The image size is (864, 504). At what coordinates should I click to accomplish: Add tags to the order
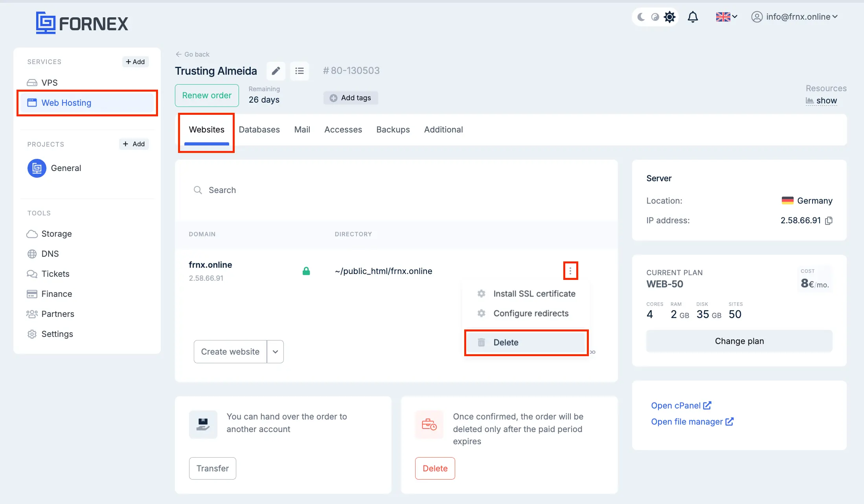pos(351,98)
